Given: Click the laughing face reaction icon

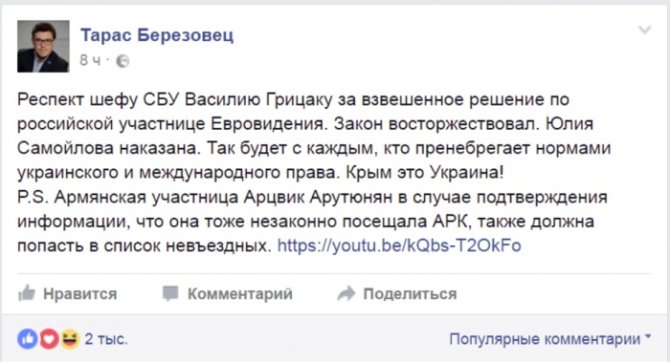Looking at the screenshot, I should (x=70, y=339).
